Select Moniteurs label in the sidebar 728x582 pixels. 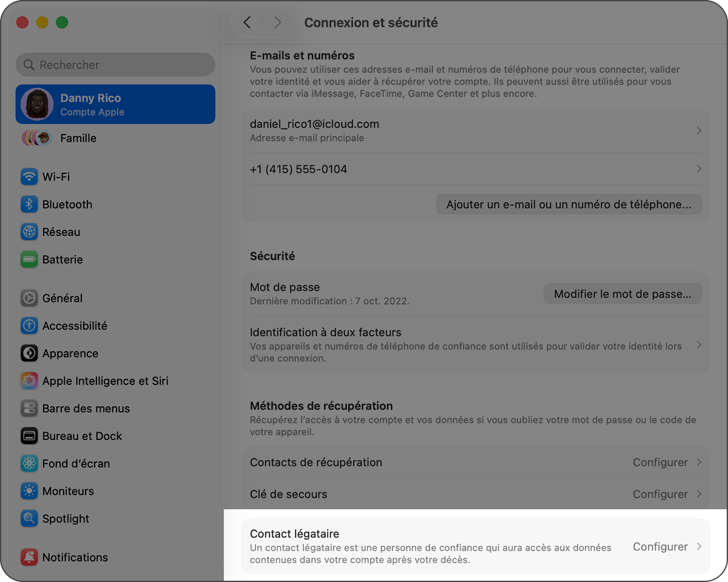68,491
